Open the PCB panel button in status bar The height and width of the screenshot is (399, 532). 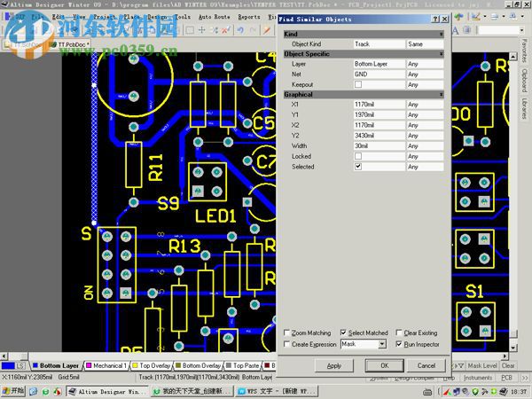pyautogui.click(x=506, y=378)
